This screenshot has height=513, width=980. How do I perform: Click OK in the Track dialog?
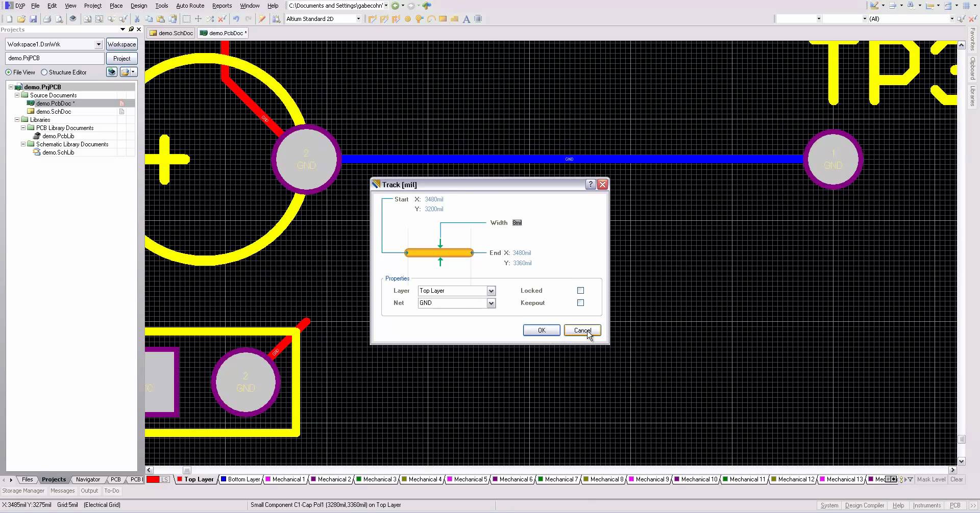(x=542, y=330)
